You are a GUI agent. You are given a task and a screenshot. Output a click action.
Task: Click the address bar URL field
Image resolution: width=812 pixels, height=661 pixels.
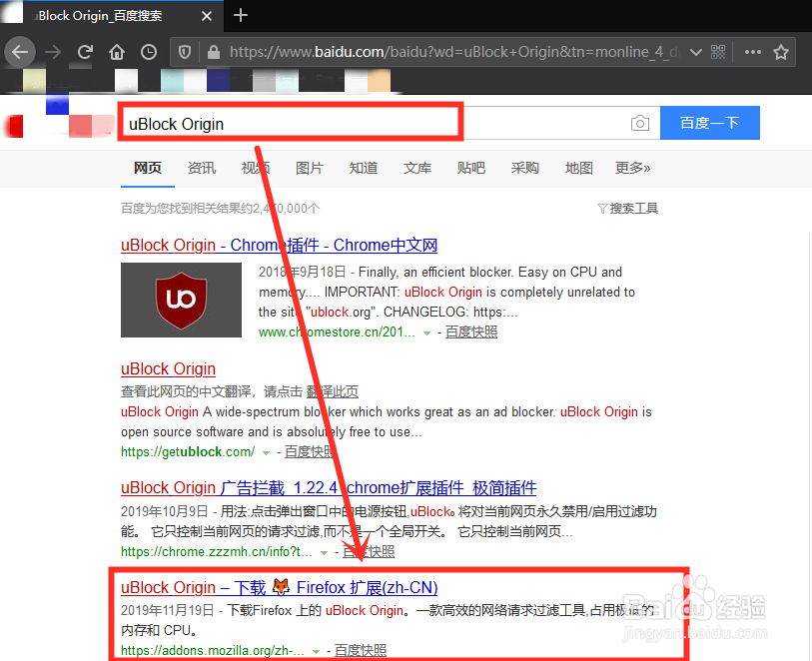pyautogui.click(x=454, y=52)
